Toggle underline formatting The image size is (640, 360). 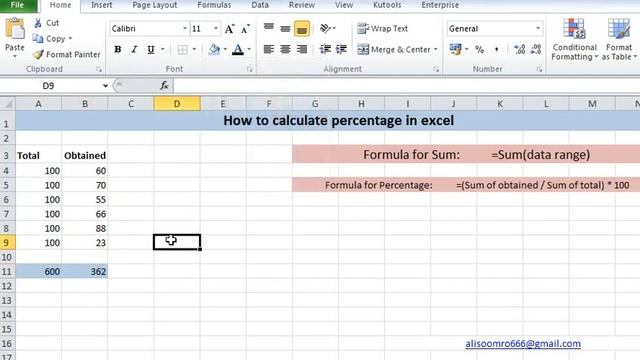[x=151, y=49]
